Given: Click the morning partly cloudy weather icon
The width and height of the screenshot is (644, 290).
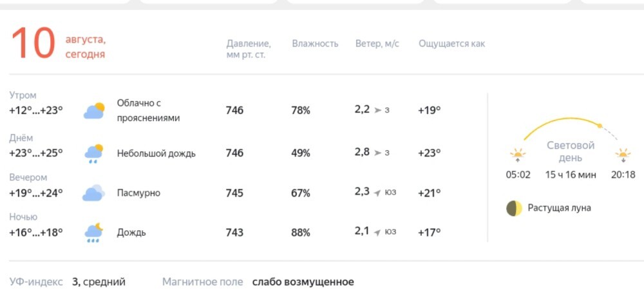Looking at the screenshot, I should click(94, 111).
